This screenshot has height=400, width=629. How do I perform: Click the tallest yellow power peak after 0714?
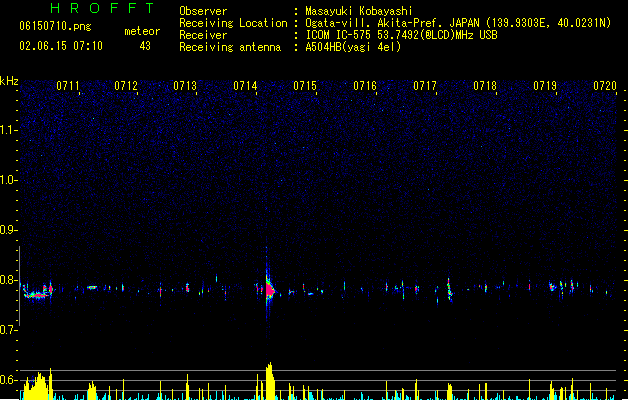(270, 381)
